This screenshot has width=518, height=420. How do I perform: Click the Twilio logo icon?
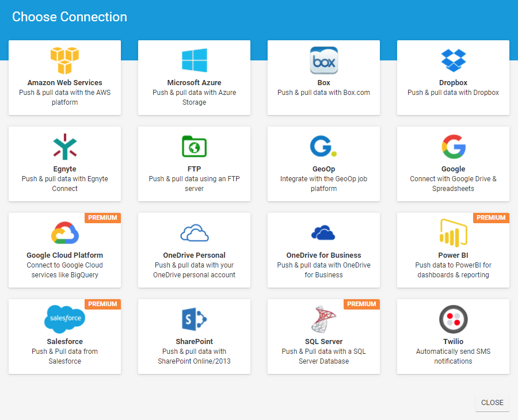click(x=454, y=319)
